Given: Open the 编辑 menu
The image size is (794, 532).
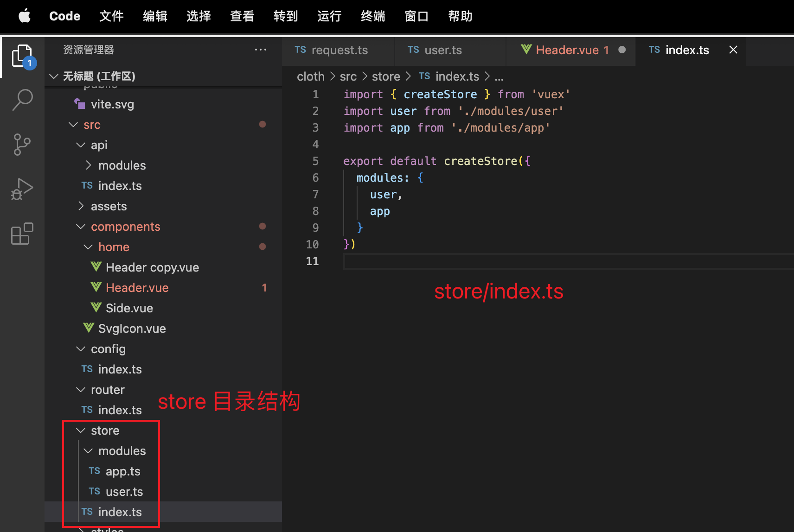Looking at the screenshot, I should click(155, 16).
